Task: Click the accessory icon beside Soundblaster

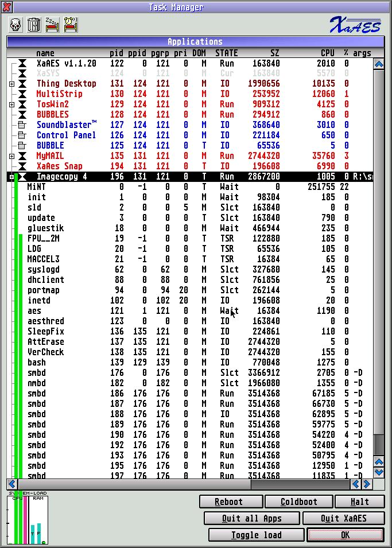Action: click(22, 125)
